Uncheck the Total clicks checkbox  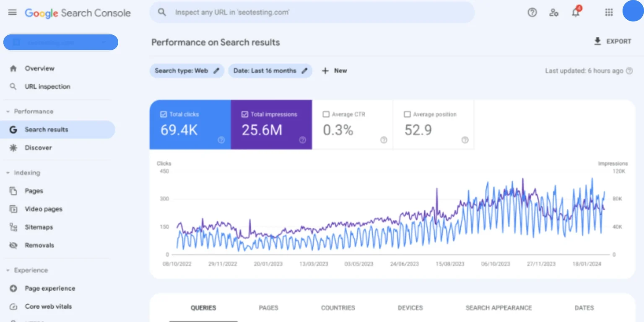(x=164, y=114)
